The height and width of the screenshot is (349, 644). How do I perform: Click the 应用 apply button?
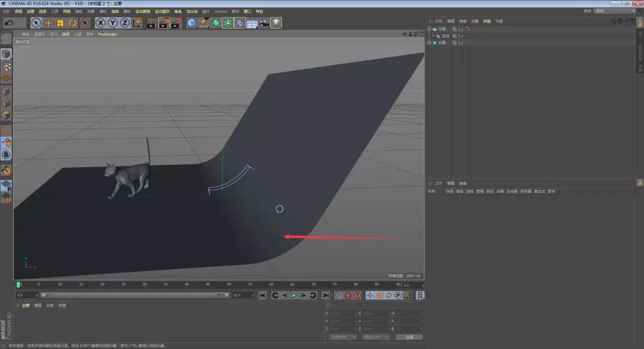click(x=409, y=337)
